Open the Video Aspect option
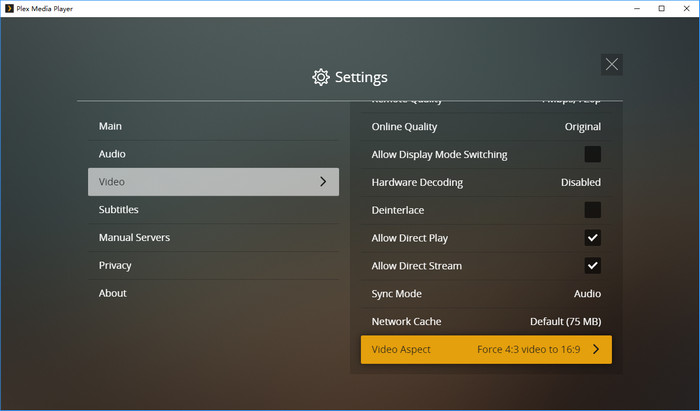Screen dimensions: 700x411 tap(486, 349)
